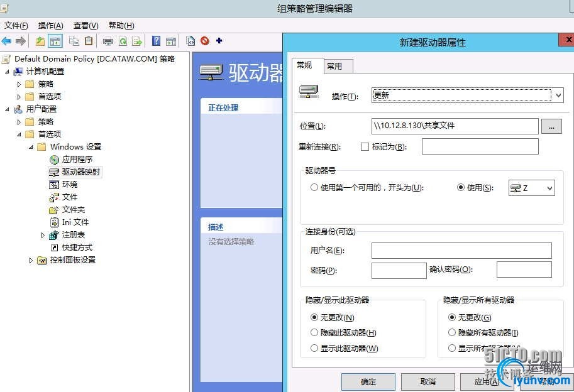Toggle the show/hide action pane icon
The width and height of the screenshot is (574, 392).
(170, 41)
